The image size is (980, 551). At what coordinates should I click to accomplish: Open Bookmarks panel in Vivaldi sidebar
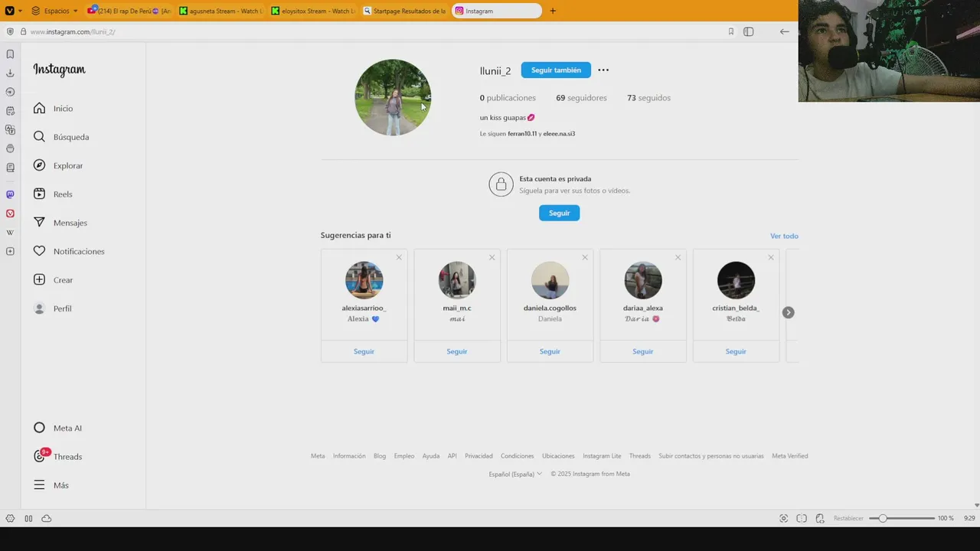coord(10,54)
